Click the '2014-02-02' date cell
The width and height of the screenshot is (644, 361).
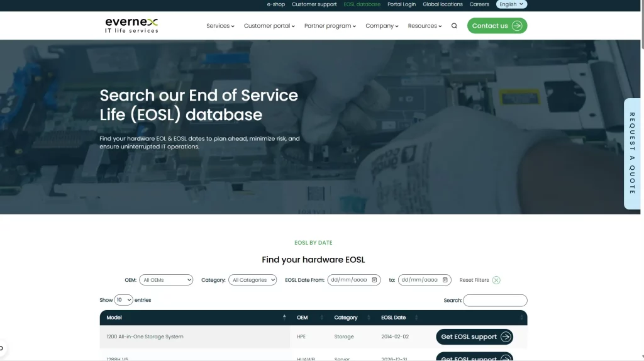pos(395,336)
